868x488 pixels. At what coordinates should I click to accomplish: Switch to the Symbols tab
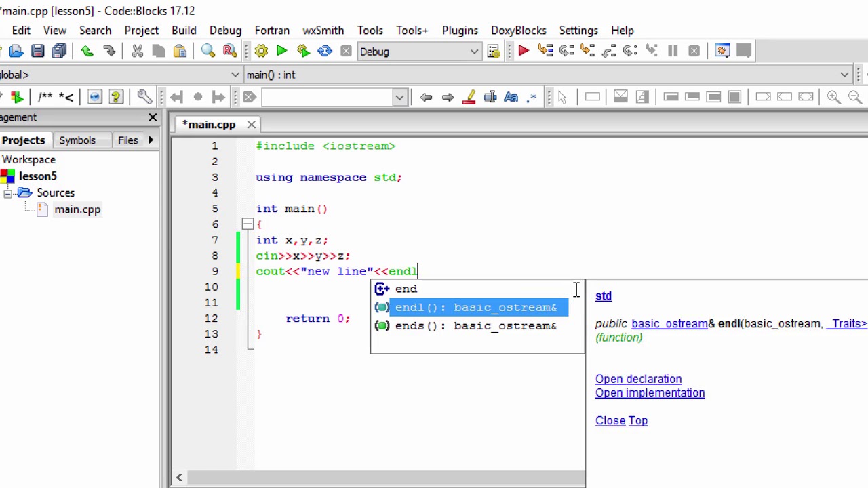(x=77, y=140)
